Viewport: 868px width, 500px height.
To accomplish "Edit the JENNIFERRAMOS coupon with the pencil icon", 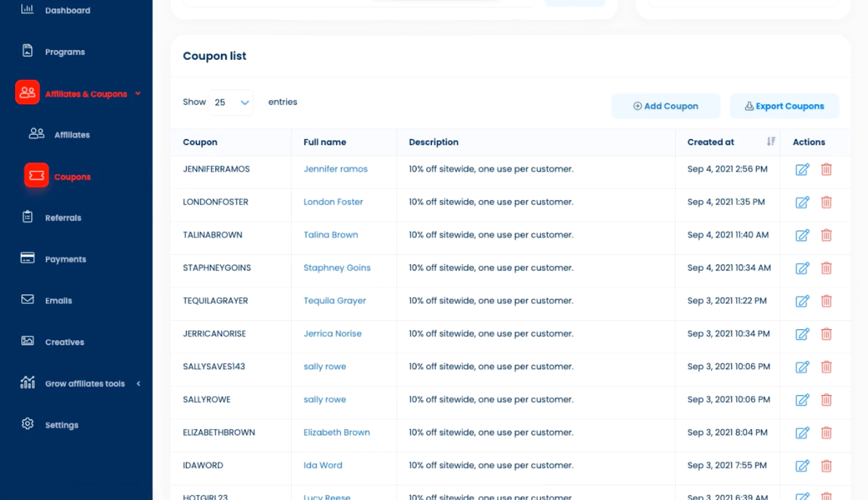I will (802, 169).
